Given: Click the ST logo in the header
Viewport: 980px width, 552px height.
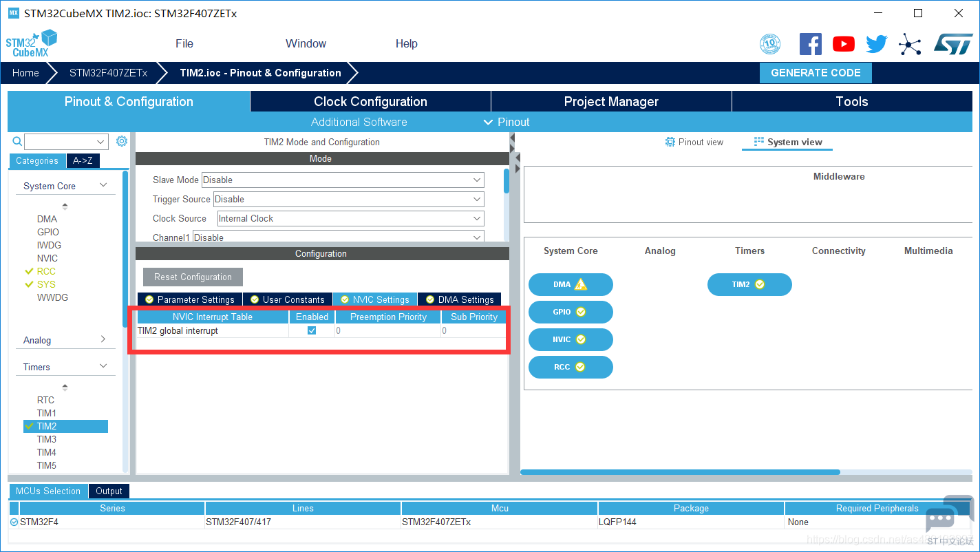Looking at the screenshot, I should click(x=953, y=44).
